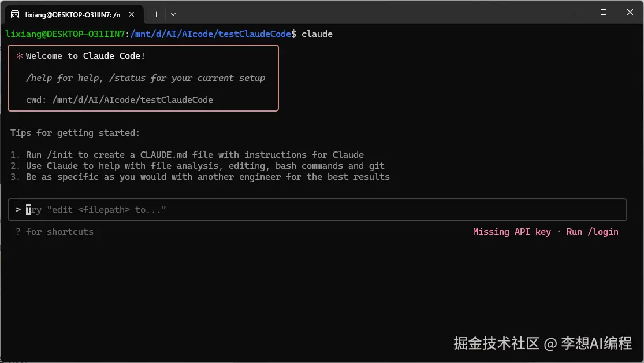This screenshot has width=644, height=363.
Task: Click the 'cwd: /mnt/d/AI/AIcode/testClaudeCode' line
Action: [120, 100]
